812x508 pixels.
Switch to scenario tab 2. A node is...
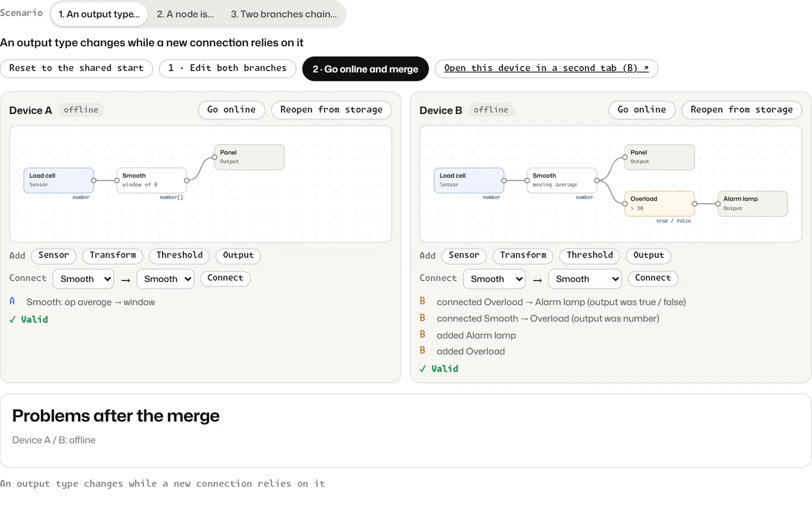[x=185, y=14]
